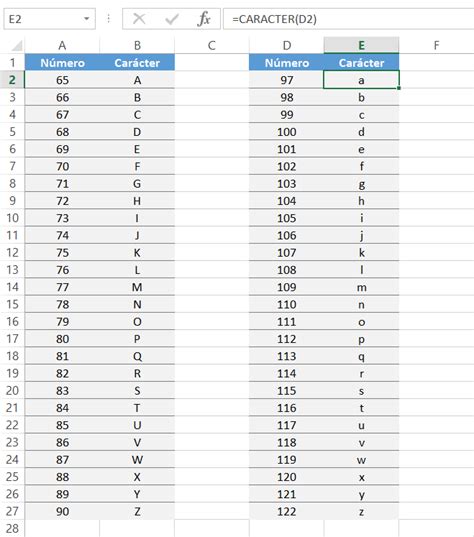Select row 28 header

pyautogui.click(x=12, y=528)
